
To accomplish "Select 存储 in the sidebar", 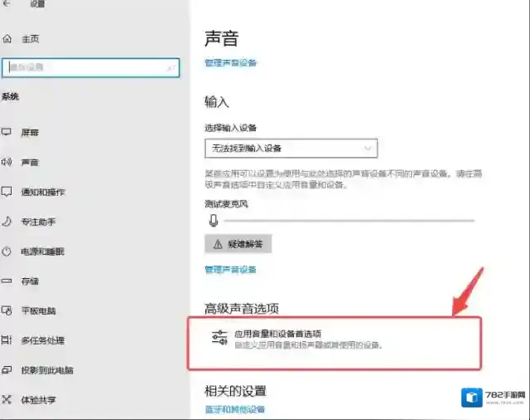I will tap(30, 281).
